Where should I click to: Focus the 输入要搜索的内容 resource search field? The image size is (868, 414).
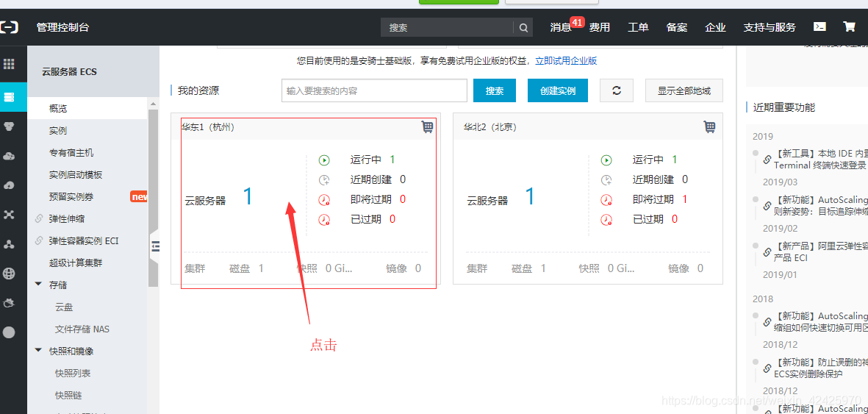374,91
